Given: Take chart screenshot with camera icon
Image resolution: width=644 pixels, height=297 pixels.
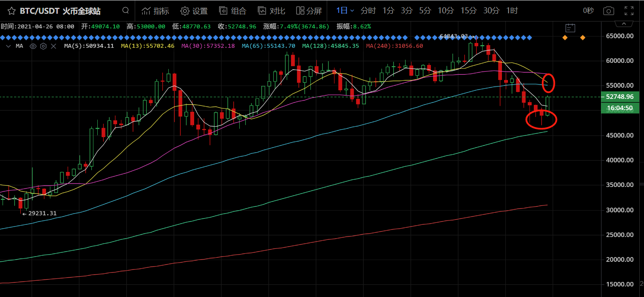Looking at the screenshot, I should [608, 11].
